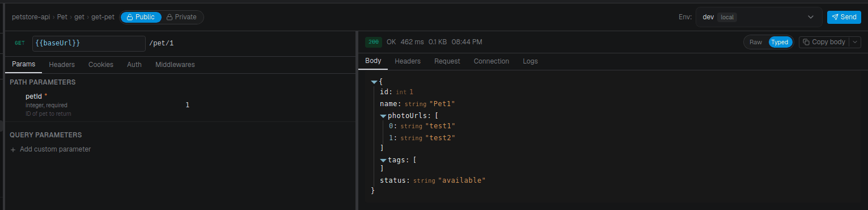This screenshot has height=210, width=868.
Task: Open the Middlewares tab
Action: [175, 65]
